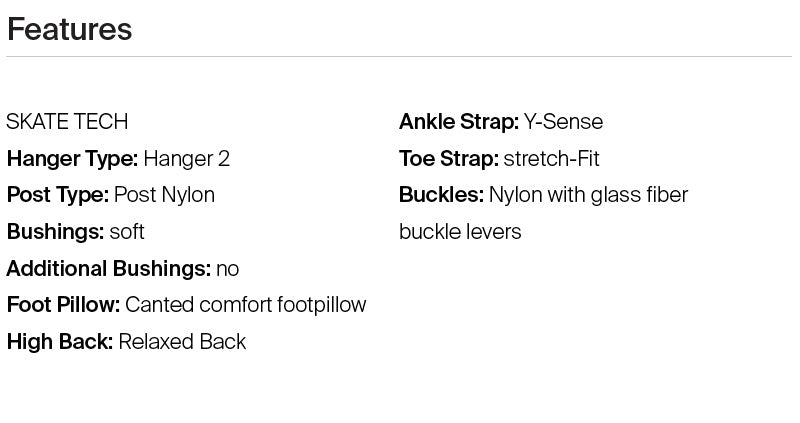Click the SKATE TECH text
The image size is (800, 423).
(67, 122)
